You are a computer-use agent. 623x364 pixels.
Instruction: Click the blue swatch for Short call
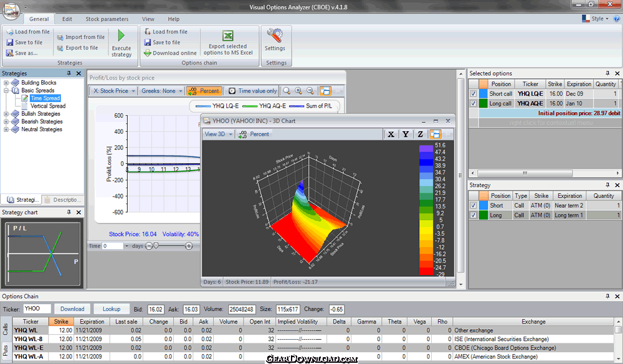[x=483, y=94]
